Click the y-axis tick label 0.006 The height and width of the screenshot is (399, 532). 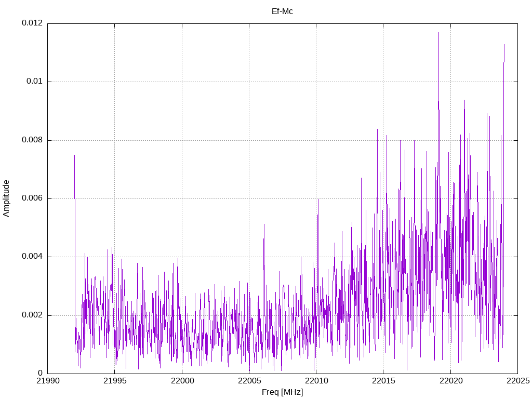[32, 198]
